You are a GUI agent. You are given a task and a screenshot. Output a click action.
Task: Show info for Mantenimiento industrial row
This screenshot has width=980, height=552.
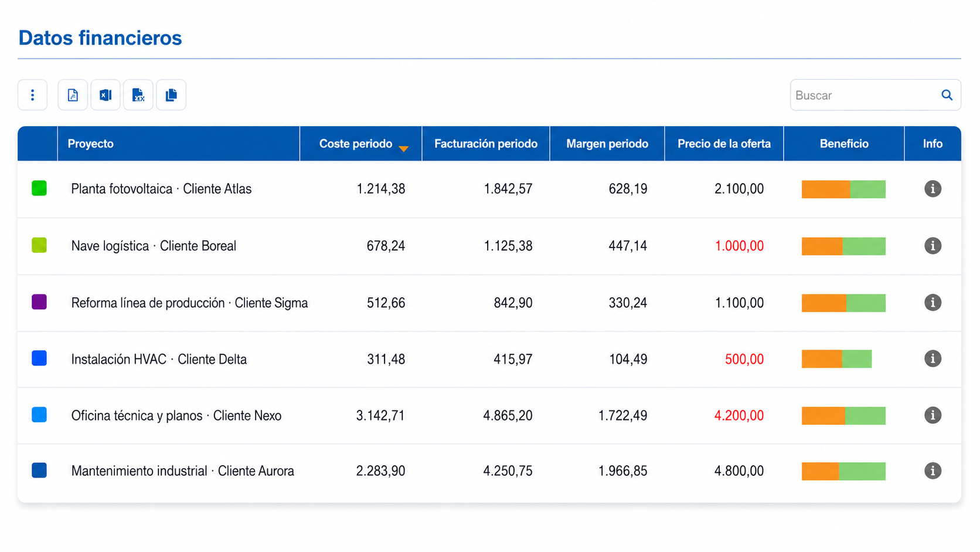point(933,471)
